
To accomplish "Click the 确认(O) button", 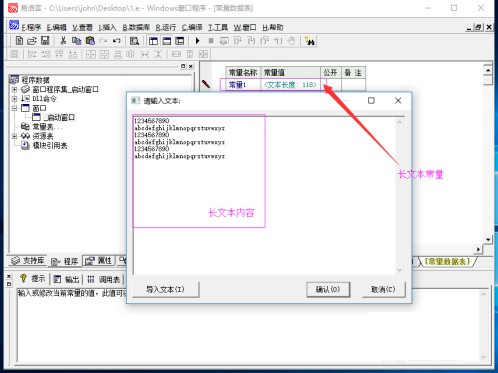I will point(328,289).
